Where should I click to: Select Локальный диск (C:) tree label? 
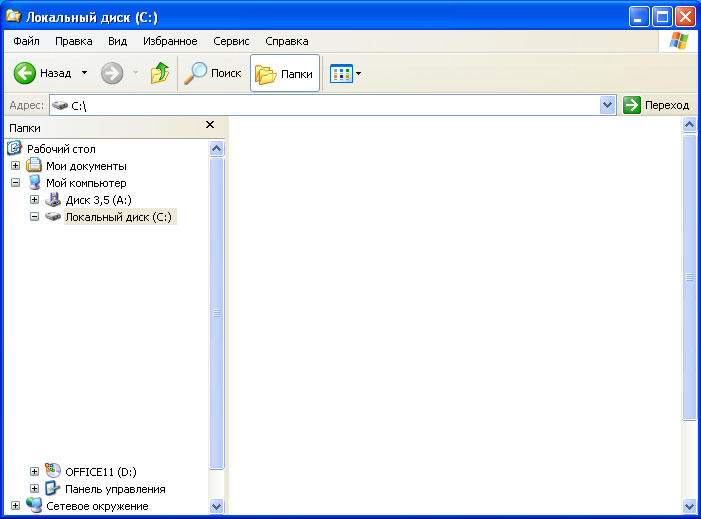[x=118, y=217]
